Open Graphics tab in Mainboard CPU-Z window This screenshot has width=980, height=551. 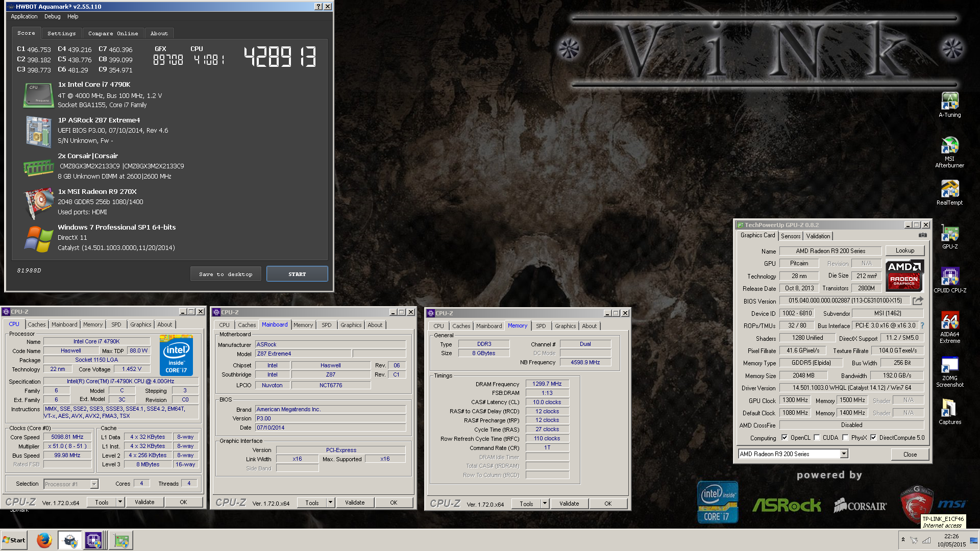[351, 325]
